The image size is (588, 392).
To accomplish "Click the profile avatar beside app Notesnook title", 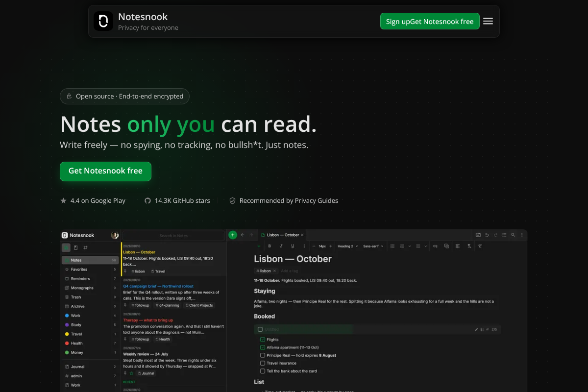I will tap(115, 235).
